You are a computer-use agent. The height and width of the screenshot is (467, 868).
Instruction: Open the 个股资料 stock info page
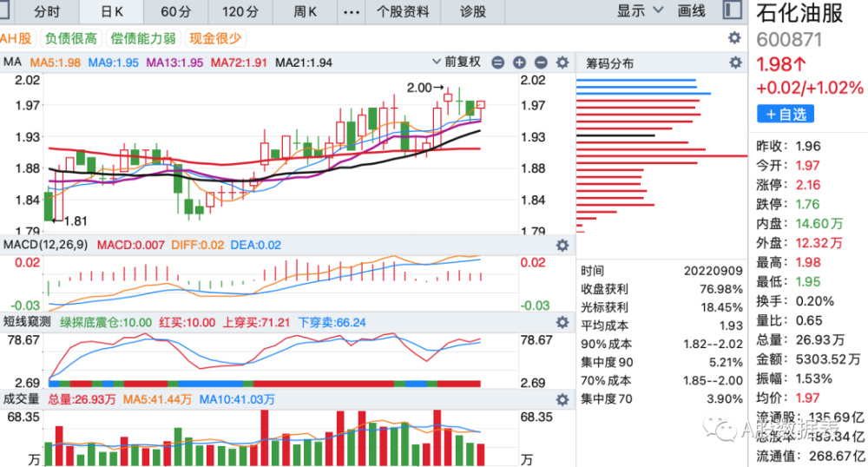coord(403,11)
